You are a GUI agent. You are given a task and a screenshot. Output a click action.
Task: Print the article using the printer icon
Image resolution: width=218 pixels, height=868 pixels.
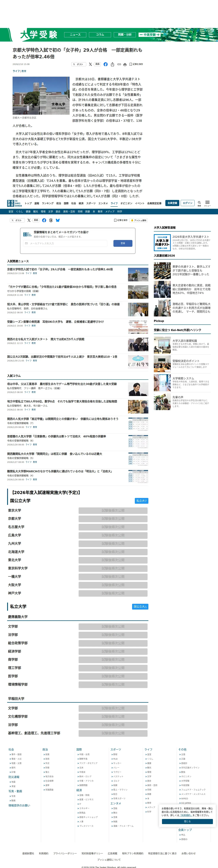point(125,64)
